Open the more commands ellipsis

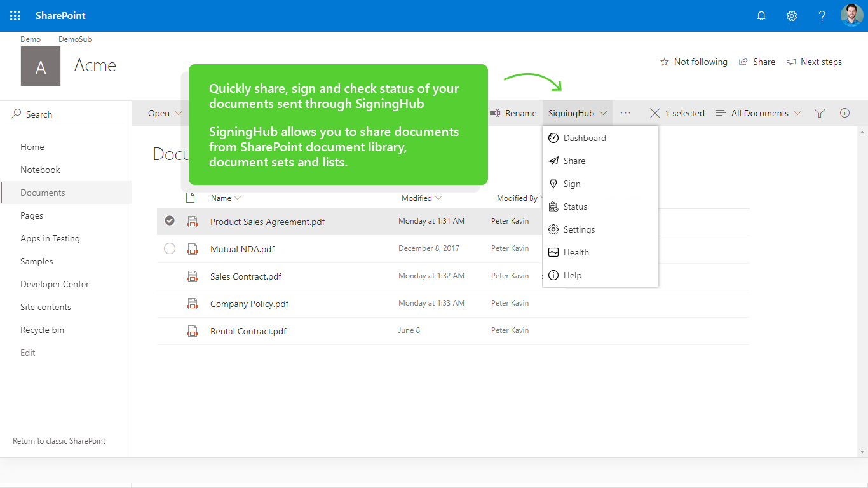pyautogui.click(x=626, y=113)
